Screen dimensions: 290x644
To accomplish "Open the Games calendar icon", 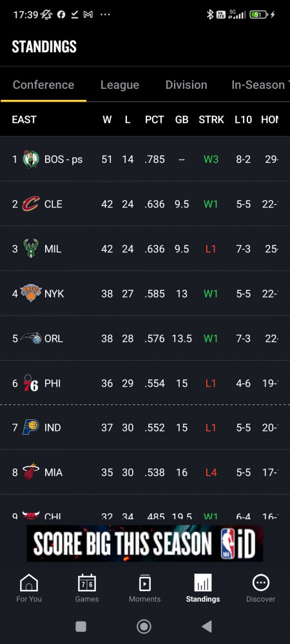I will [86, 582].
